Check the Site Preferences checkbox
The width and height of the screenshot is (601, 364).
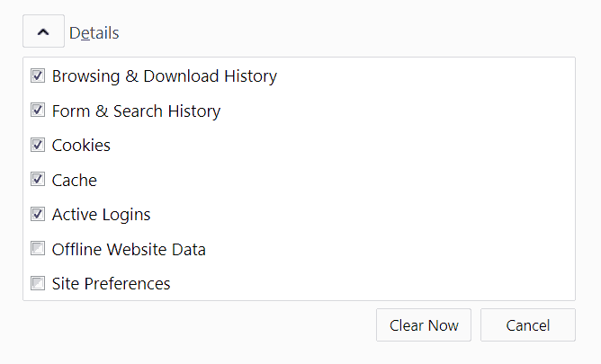point(38,283)
